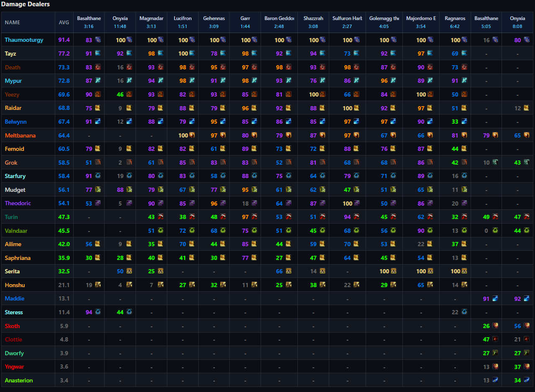Click spec icon in Meltbanana's Lucifron cell

[x=192, y=135]
